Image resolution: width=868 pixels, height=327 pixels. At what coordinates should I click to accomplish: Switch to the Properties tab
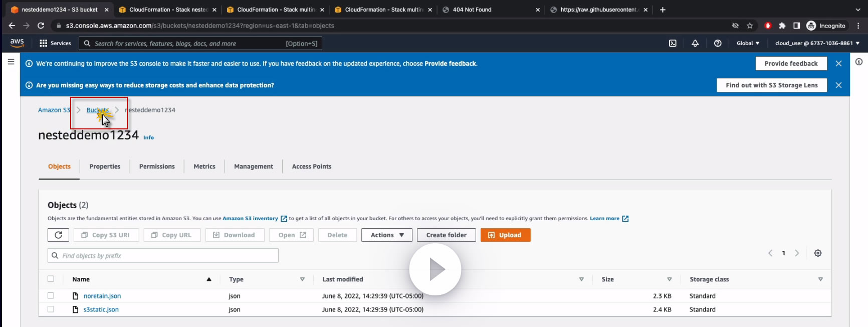click(x=105, y=167)
